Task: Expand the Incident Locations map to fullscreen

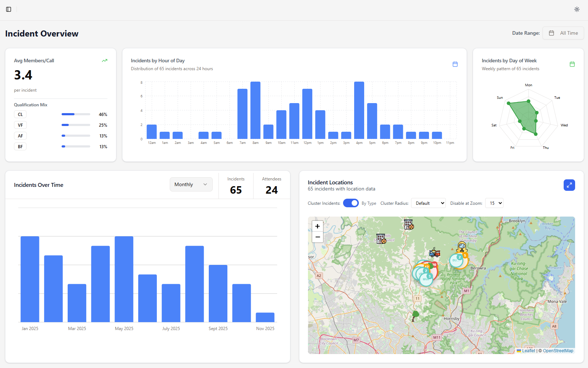Action: (x=569, y=185)
